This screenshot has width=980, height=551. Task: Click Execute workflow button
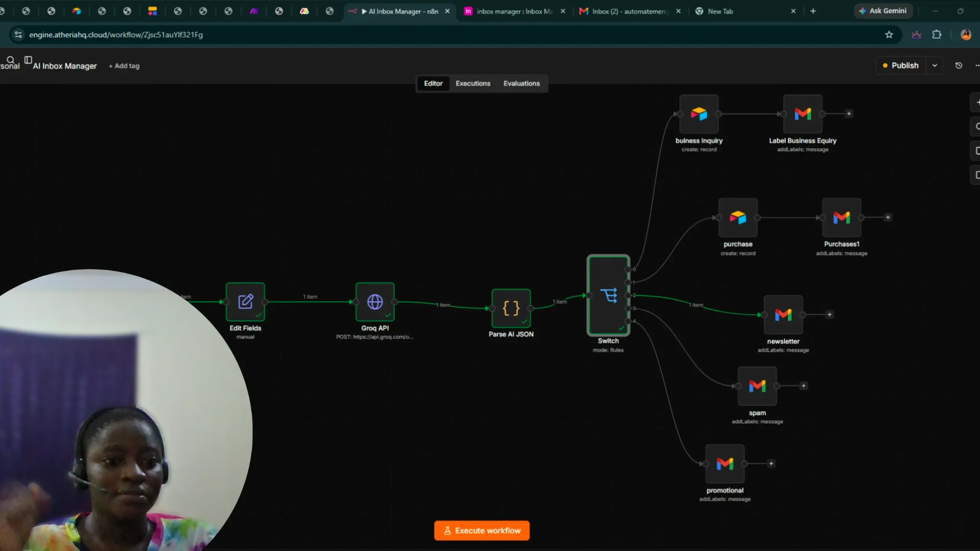point(482,530)
